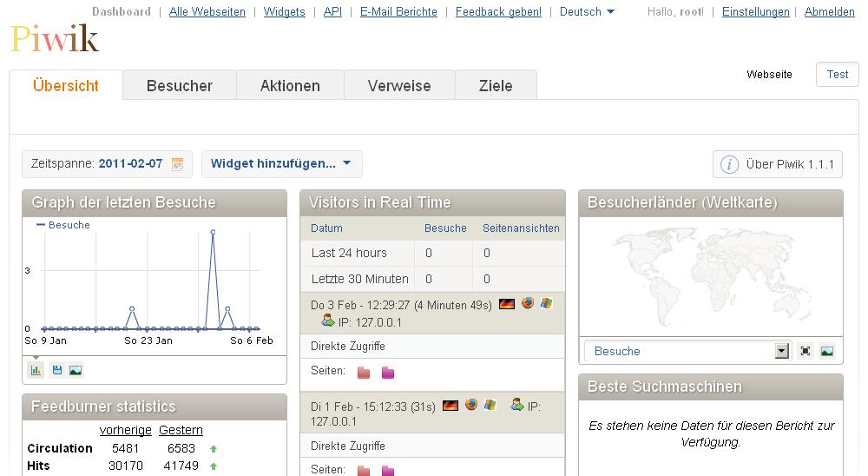This screenshot has width=868, height=476.
Task: Click the Feedburner statistics widget header
Action: (x=155, y=407)
